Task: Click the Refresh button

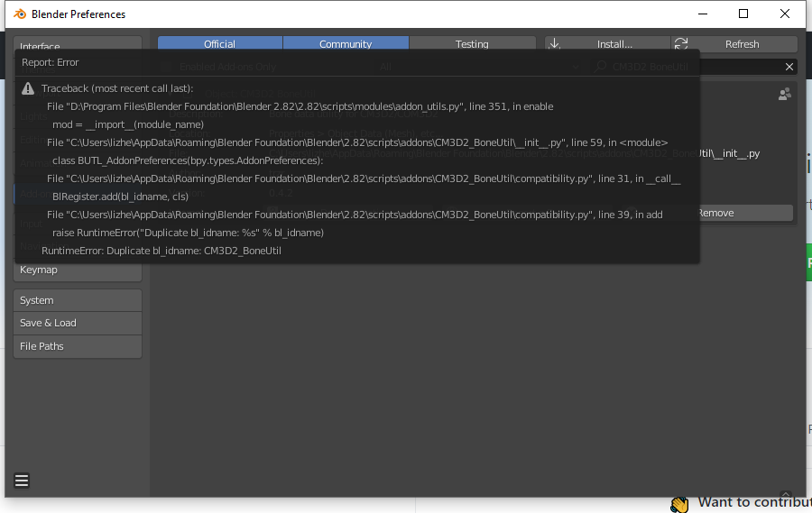Action: [734, 43]
